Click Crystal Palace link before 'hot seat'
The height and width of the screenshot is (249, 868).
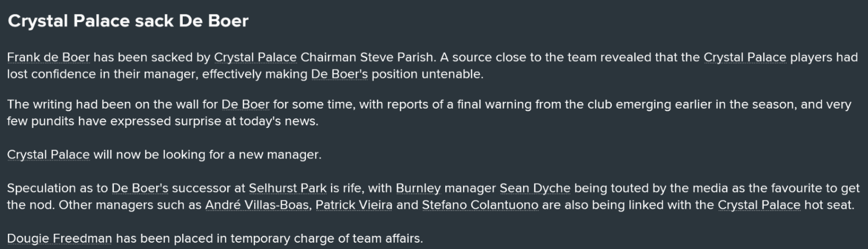point(759,205)
